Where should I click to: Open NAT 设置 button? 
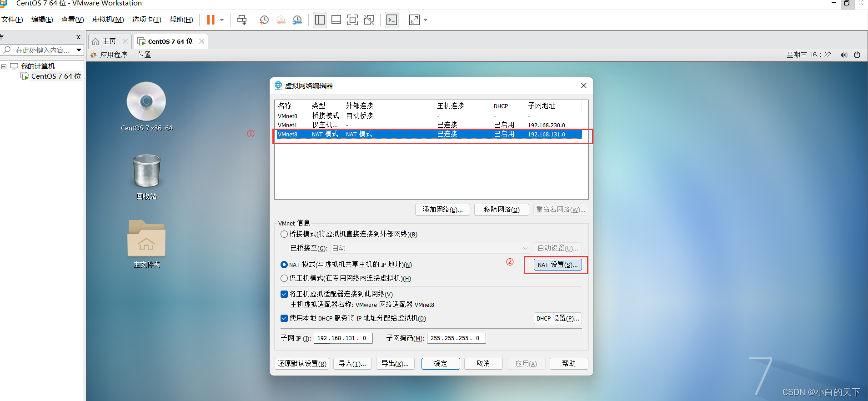pyautogui.click(x=557, y=265)
